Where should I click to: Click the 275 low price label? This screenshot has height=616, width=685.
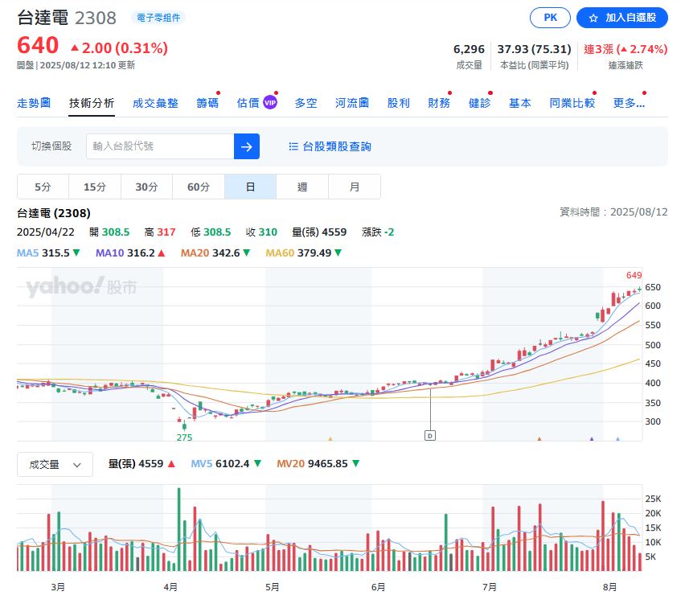[184, 437]
